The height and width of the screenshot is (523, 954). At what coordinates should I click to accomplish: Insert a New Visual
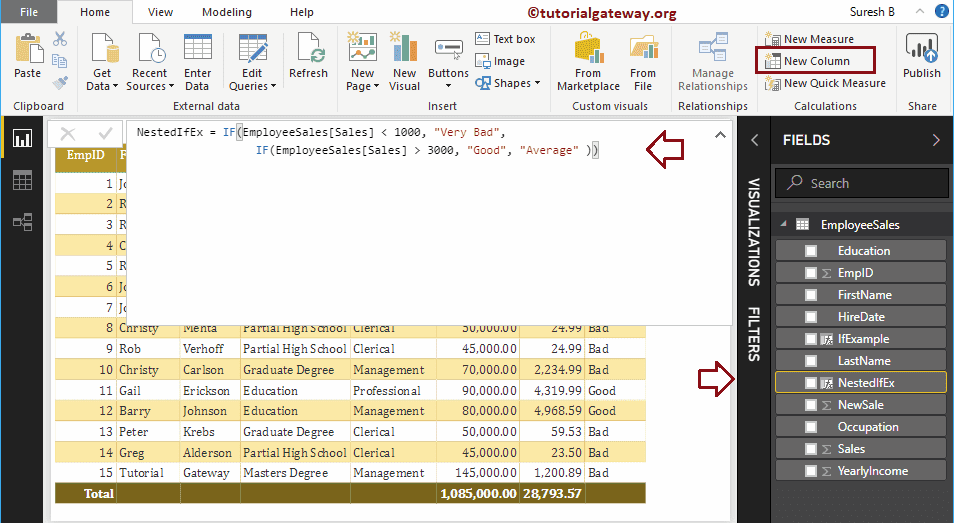point(405,61)
